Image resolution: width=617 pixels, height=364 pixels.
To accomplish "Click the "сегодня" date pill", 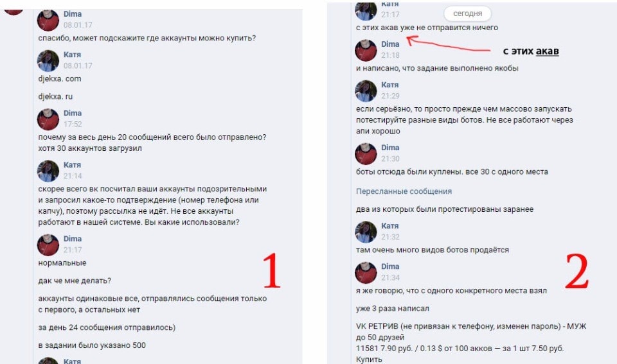I will click(x=467, y=13).
